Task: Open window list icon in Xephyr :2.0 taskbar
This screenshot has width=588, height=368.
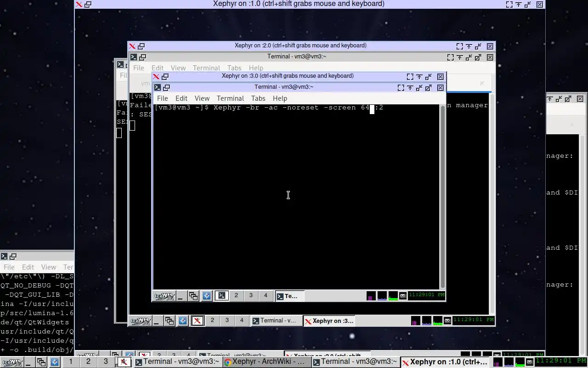Action: click(x=170, y=321)
